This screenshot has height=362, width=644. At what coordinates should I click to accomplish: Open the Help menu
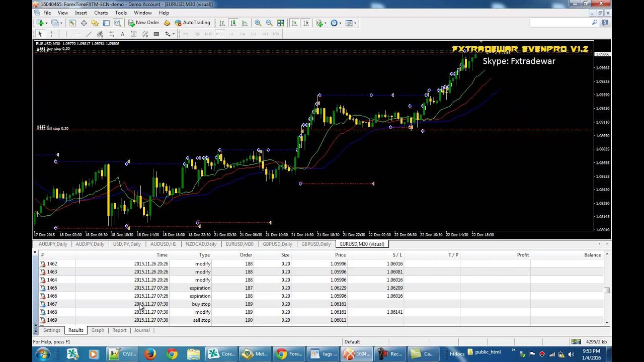(x=164, y=13)
